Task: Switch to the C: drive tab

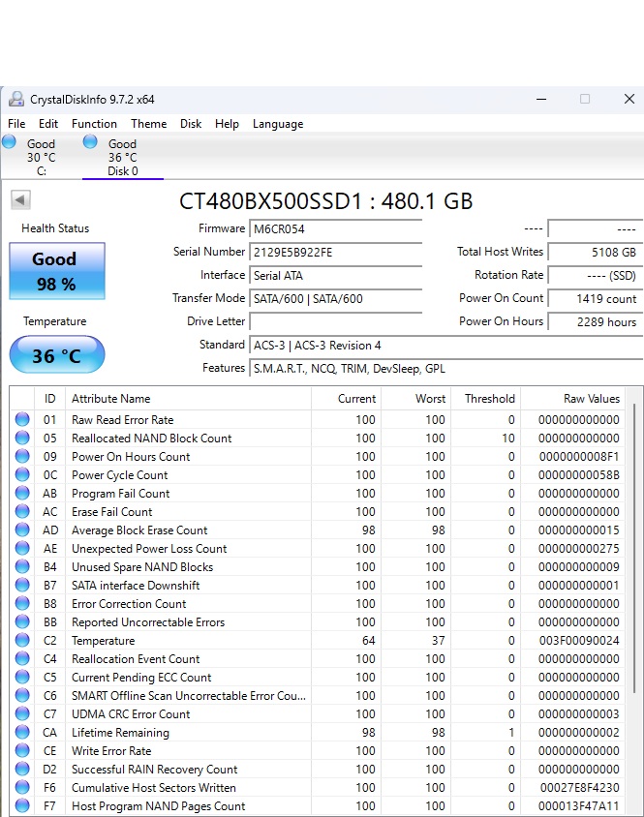Action: tap(41, 158)
